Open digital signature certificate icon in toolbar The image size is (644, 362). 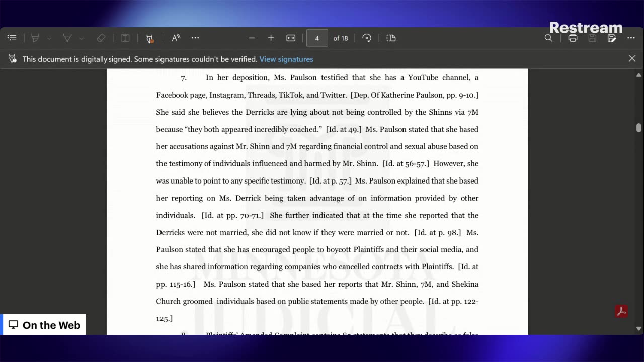[x=149, y=38]
